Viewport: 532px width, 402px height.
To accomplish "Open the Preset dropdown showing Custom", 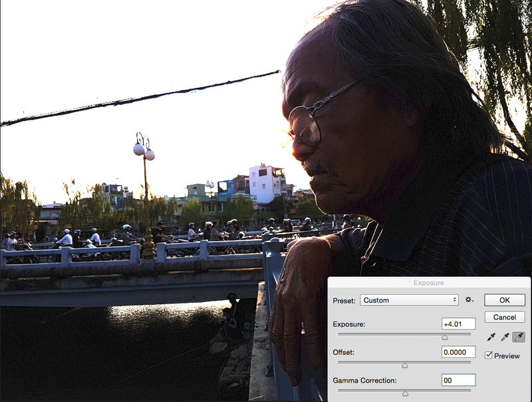I will pyautogui.click(x=410, y=300).
